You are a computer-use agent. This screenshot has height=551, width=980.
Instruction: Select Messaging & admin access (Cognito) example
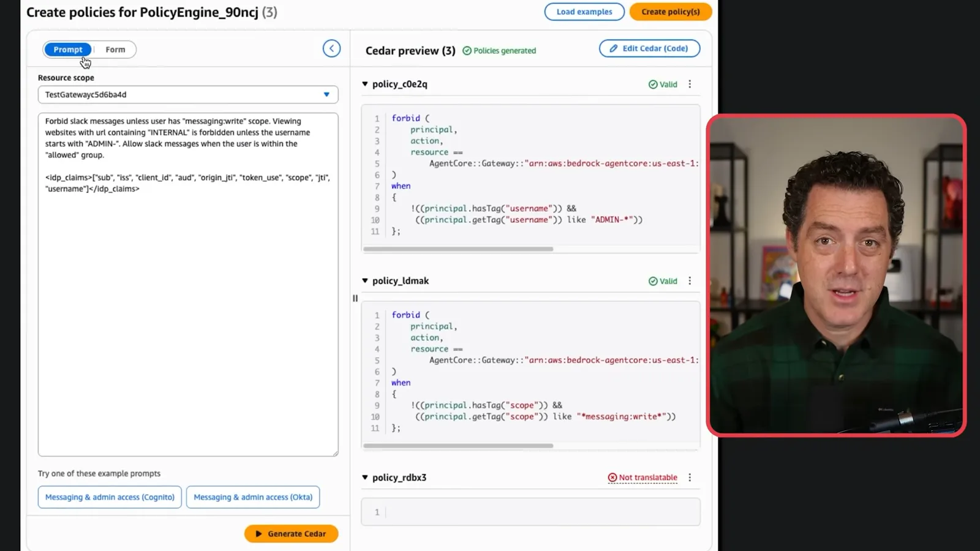coord(110,497)
